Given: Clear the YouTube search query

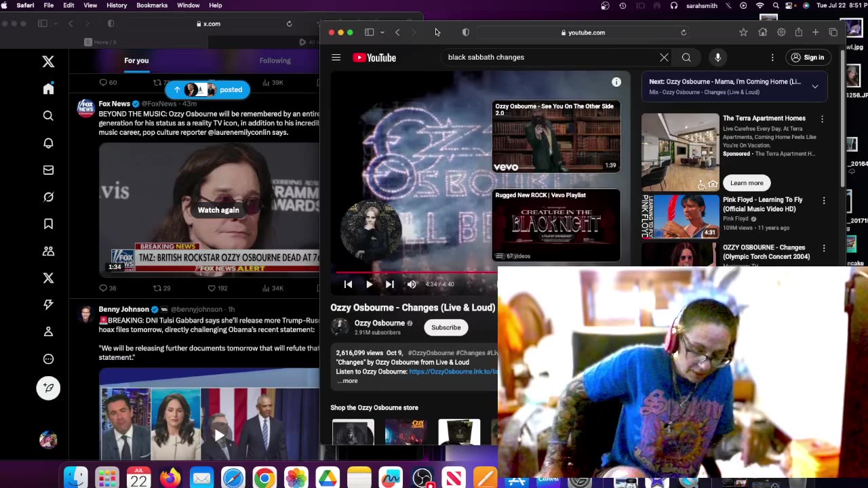Looking at the screenshot, I should click(664, 58).
